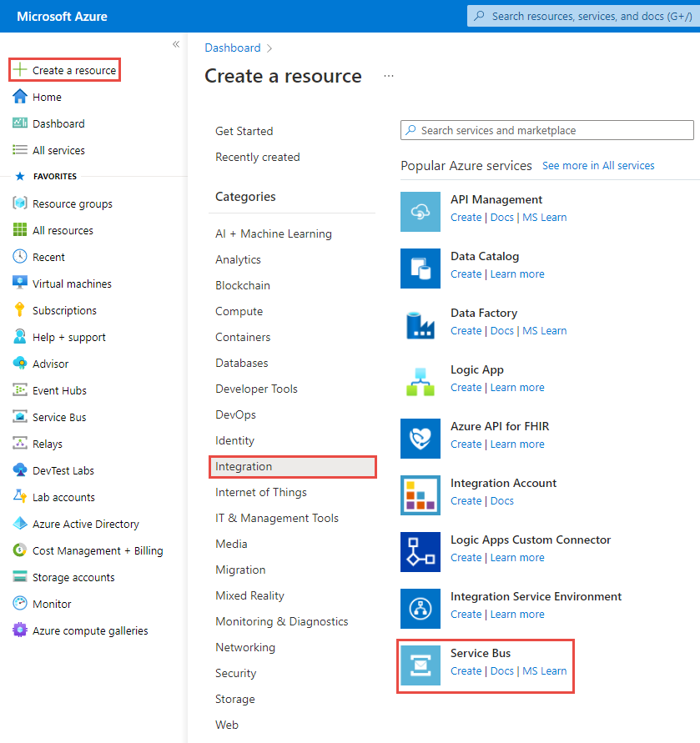700x743 pixels.
Task: Click the Storage accounts icon
Action: (x=20, y=577)
